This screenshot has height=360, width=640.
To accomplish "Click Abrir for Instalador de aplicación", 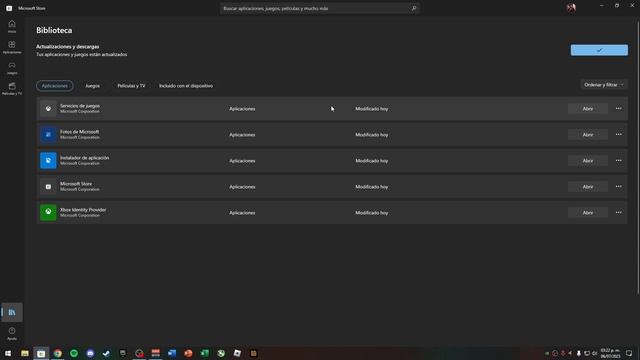I will (588, 160).
